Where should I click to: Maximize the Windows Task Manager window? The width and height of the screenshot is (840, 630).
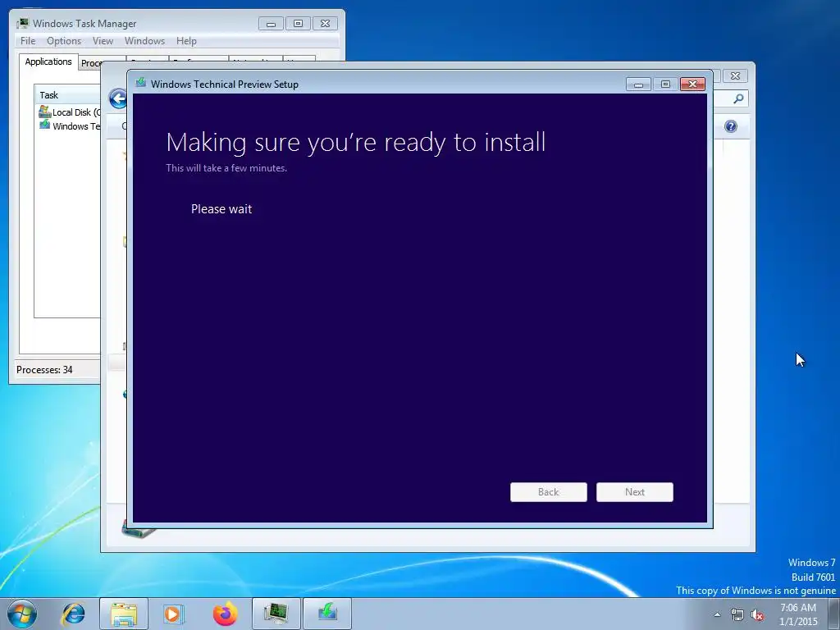coord(299,24)
